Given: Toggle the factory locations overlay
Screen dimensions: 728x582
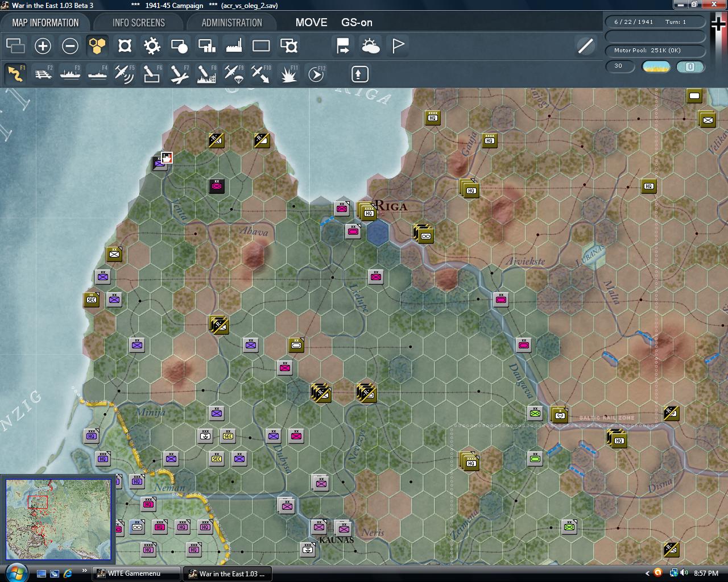Looking at the screenshot, I should click(234, 46).
